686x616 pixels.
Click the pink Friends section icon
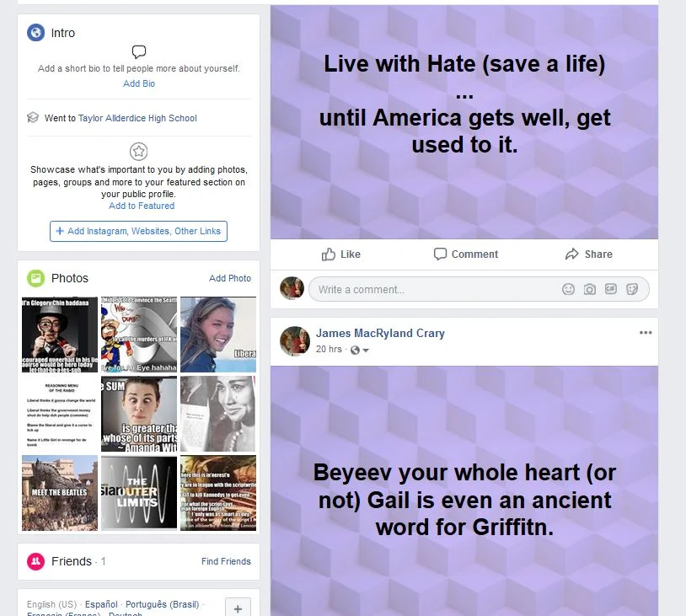(x=35, y=561)
